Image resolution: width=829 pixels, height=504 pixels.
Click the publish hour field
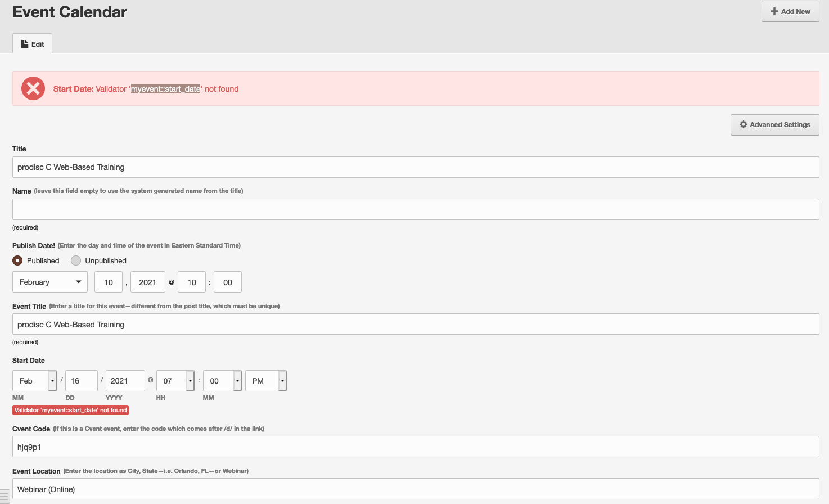click(192, 282)
